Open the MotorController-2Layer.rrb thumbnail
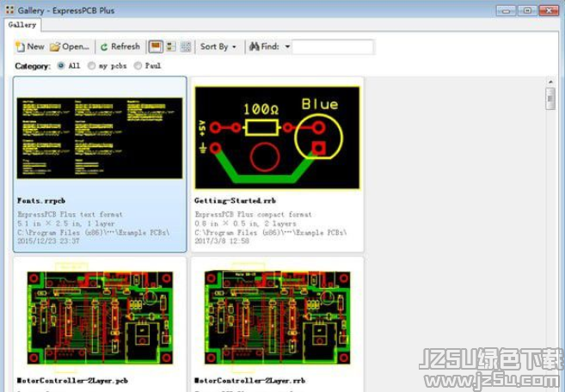This screenshot has width=565, height=392. click(x=277, y=318)
